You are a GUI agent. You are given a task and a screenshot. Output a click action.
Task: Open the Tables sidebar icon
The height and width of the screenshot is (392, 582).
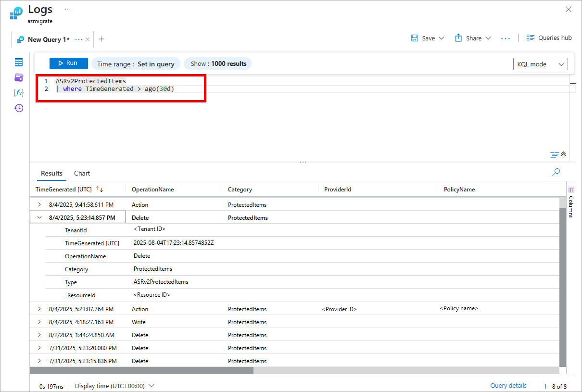click(x=19, y=62)
